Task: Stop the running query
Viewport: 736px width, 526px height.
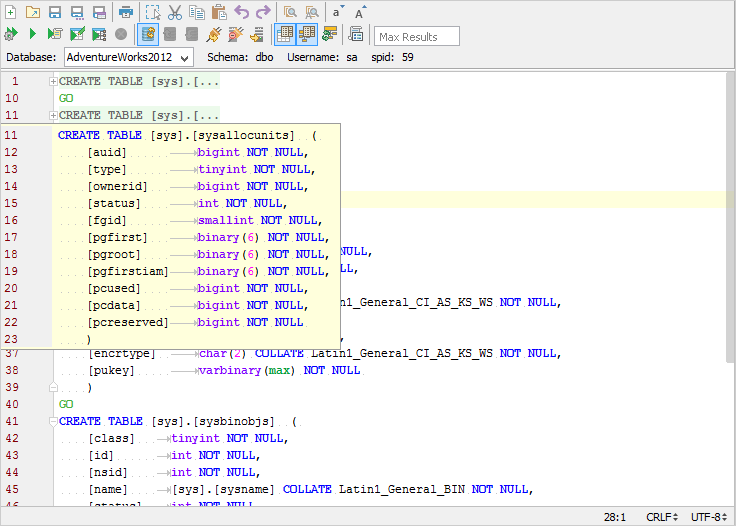Action: tap(121, 34)
